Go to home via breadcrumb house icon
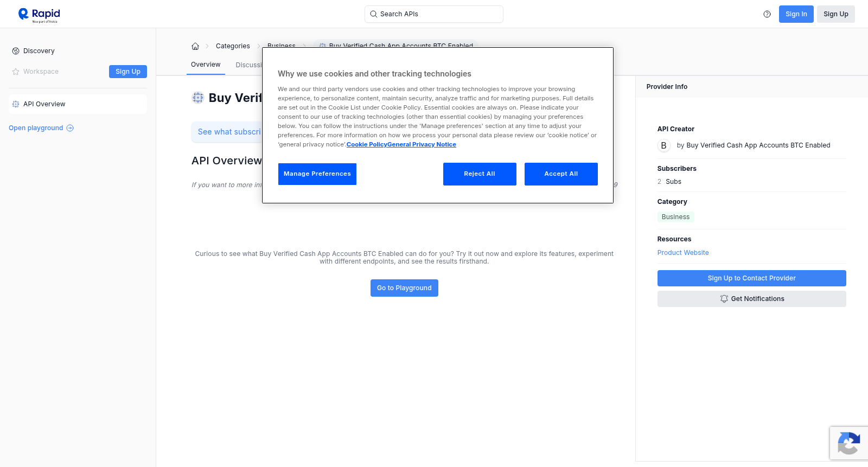 tap(195, 46)
